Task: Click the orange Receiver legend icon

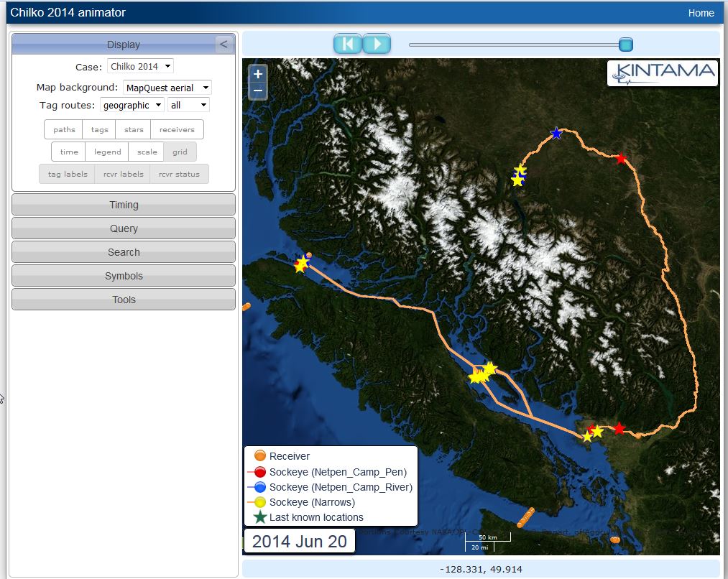Action: [260, 456]
